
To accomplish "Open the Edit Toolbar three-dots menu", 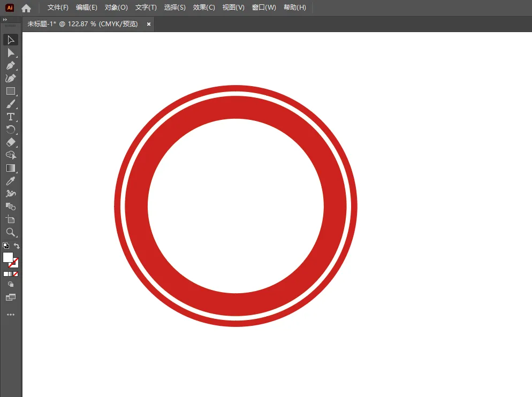I will (11, 315).
